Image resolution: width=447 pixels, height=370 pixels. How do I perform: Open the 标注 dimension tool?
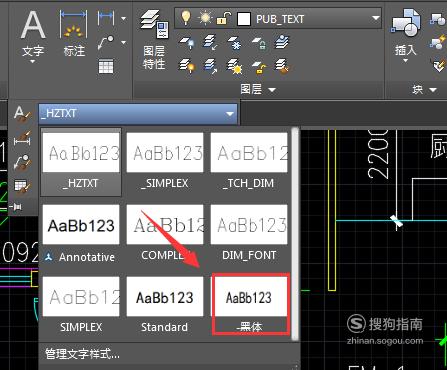[x=74, y=33]
